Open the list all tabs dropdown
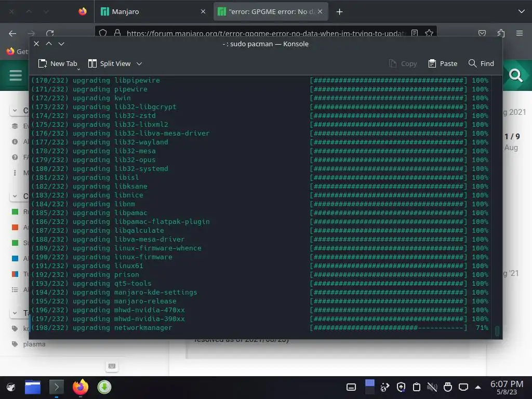 [x=522, y=11]
